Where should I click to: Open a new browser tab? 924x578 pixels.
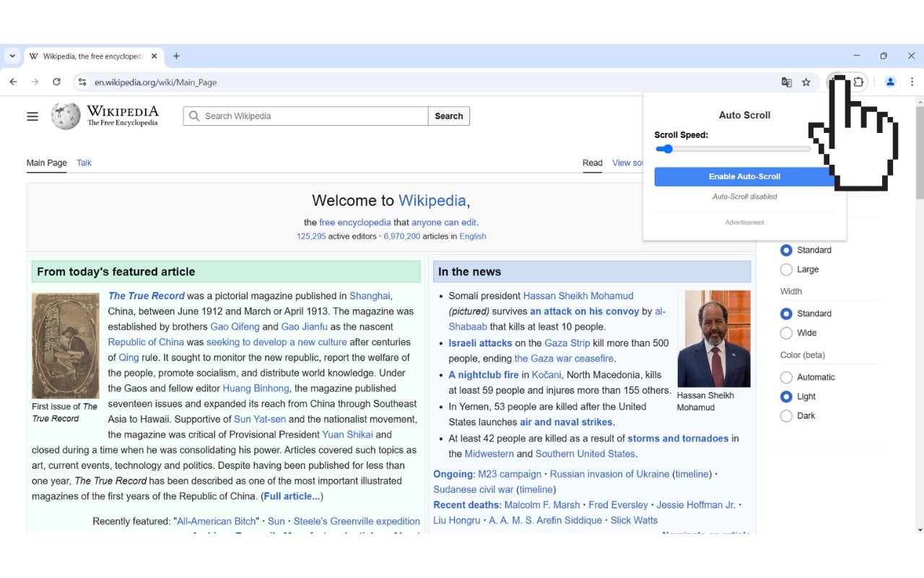coord(176,56)
